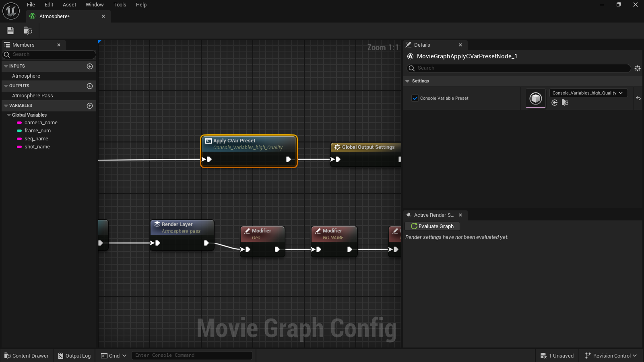Close the Atmosphere asset tab
Image resolution: width=644 pixels, height=362 pixels.
[x=103, y=16]
